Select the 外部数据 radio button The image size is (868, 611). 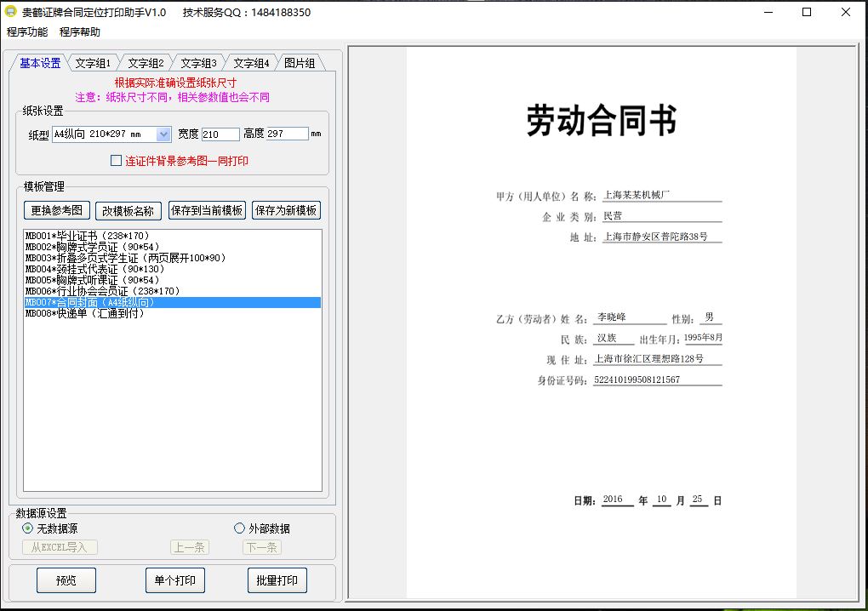(x=239, y=528)
